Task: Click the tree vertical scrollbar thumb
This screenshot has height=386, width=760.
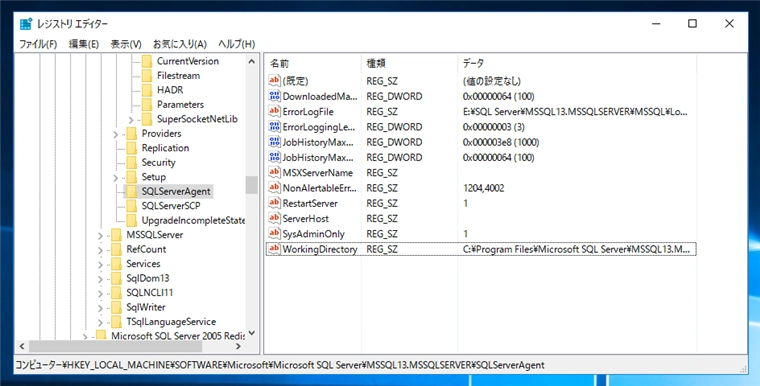Action: point(252,185)
